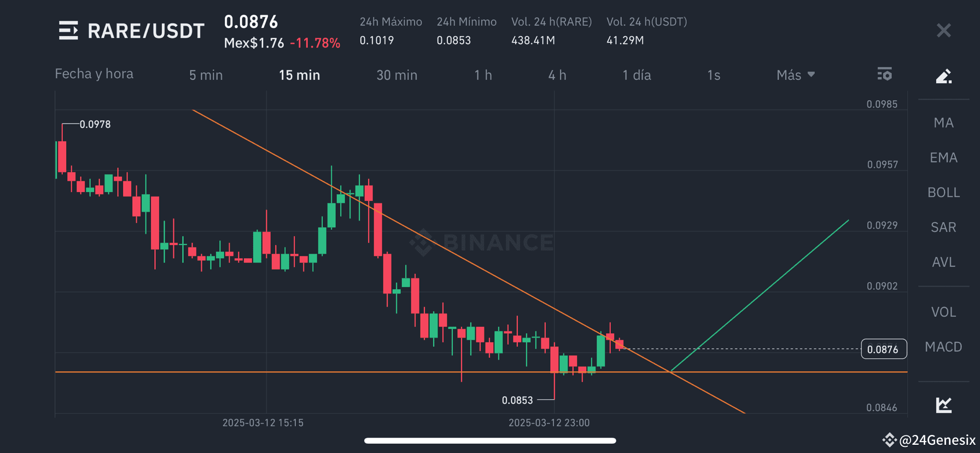980x453 pixels.
Task: Select the 2025-03-12 23:00 timestamp label
Action: coord(549,422)
